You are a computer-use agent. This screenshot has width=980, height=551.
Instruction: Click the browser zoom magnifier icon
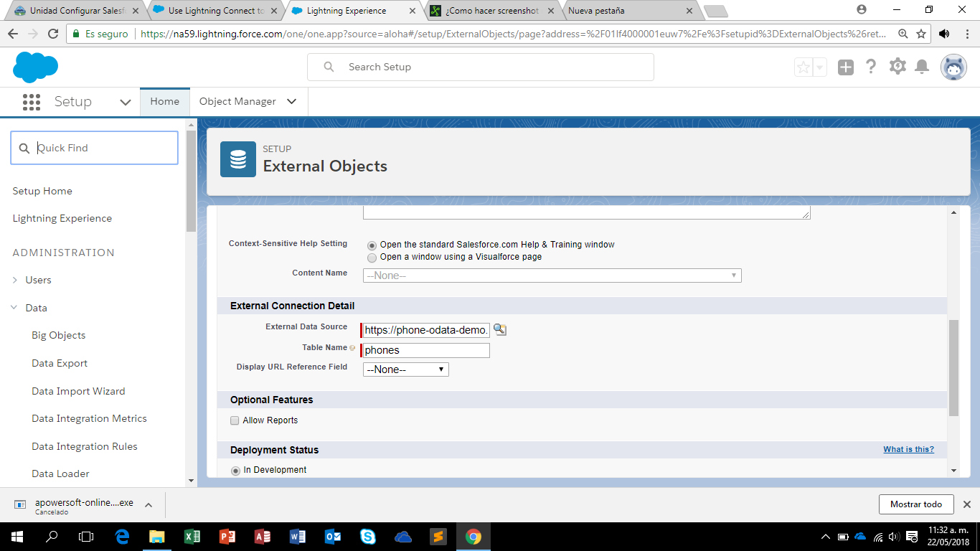tap(903, 34)
